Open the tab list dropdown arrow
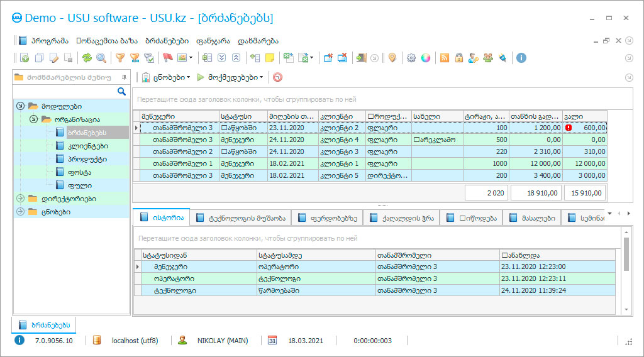 pyautogui.click(x=609, y=213)
